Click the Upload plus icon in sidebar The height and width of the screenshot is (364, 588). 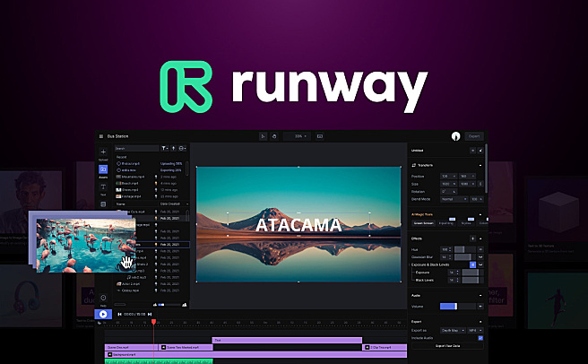103,152
